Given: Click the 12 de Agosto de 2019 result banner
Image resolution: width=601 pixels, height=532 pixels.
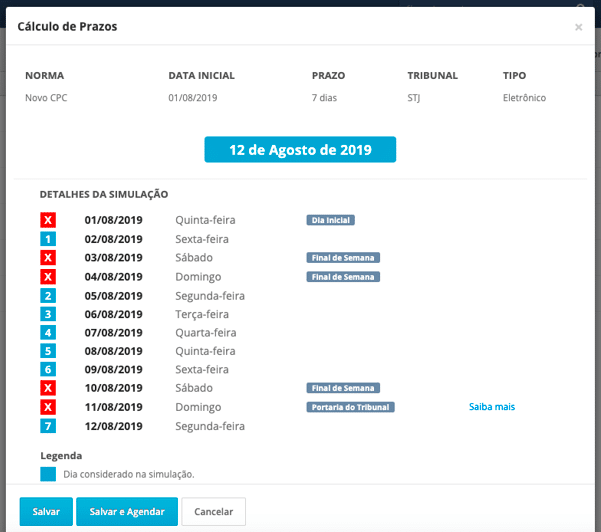Looking at the screenshot, I should click(300, 149).
